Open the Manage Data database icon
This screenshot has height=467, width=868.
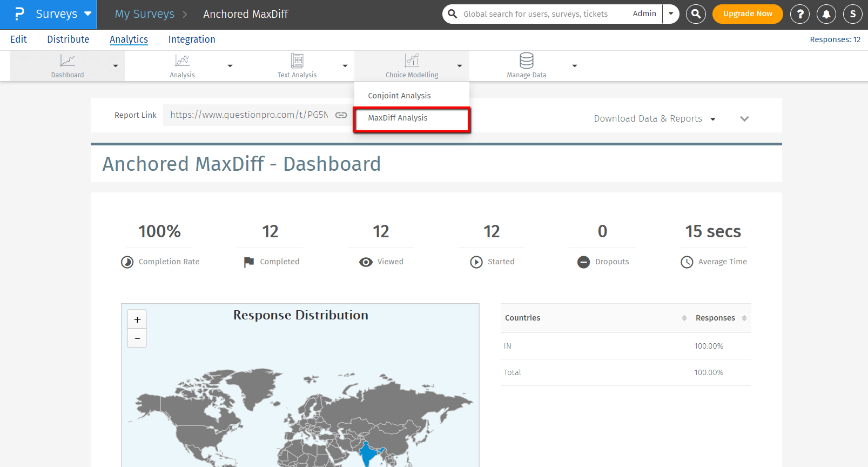pyautogui.click(x=526, y=61)
